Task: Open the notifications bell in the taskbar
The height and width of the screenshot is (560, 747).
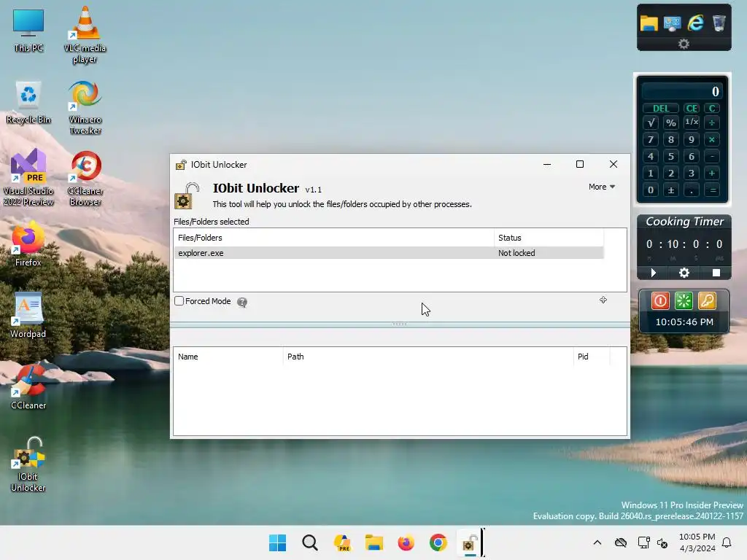Action: pyautogui.click(x=727, y=542)
